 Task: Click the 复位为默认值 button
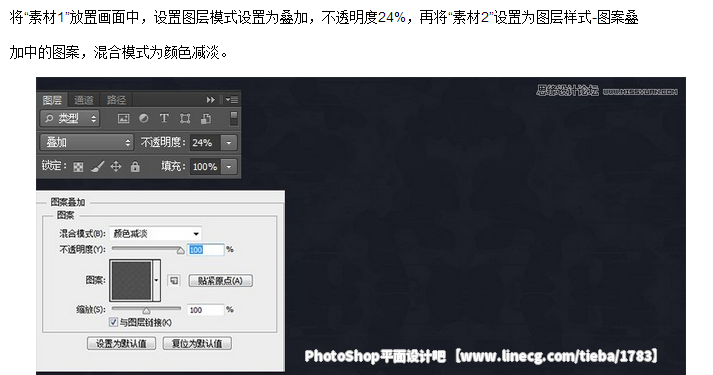tap(197, 343)
